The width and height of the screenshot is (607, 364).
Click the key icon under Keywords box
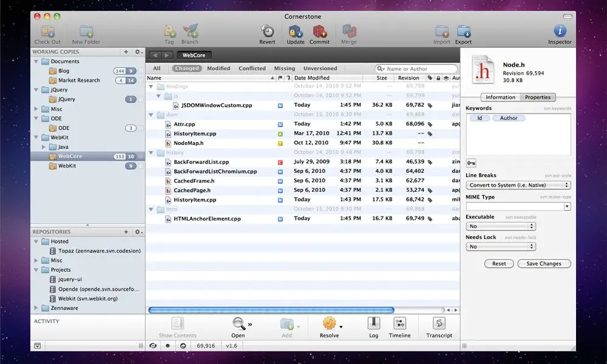pos(471,163)
